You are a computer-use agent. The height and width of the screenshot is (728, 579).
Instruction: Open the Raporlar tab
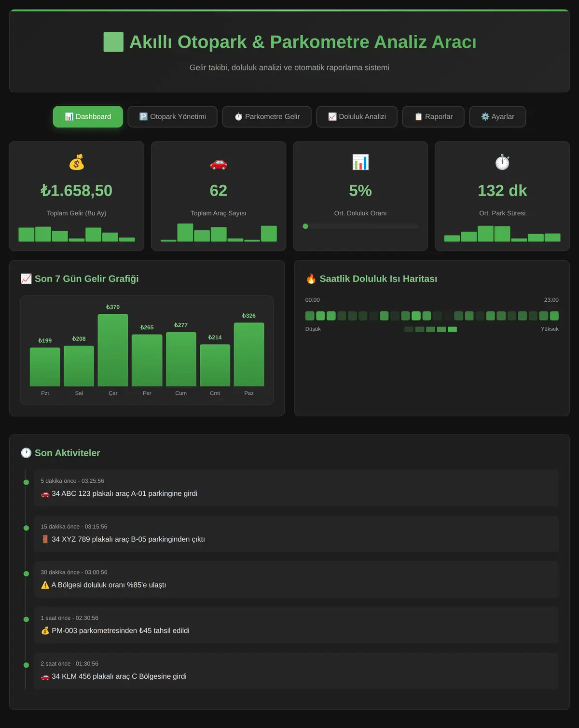pos(433,117)
